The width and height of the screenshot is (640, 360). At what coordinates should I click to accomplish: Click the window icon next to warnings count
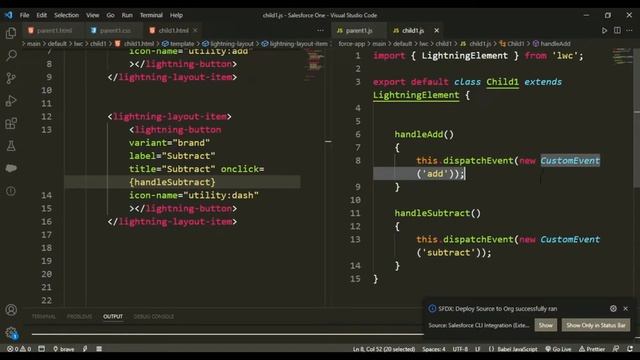[42, 349]
